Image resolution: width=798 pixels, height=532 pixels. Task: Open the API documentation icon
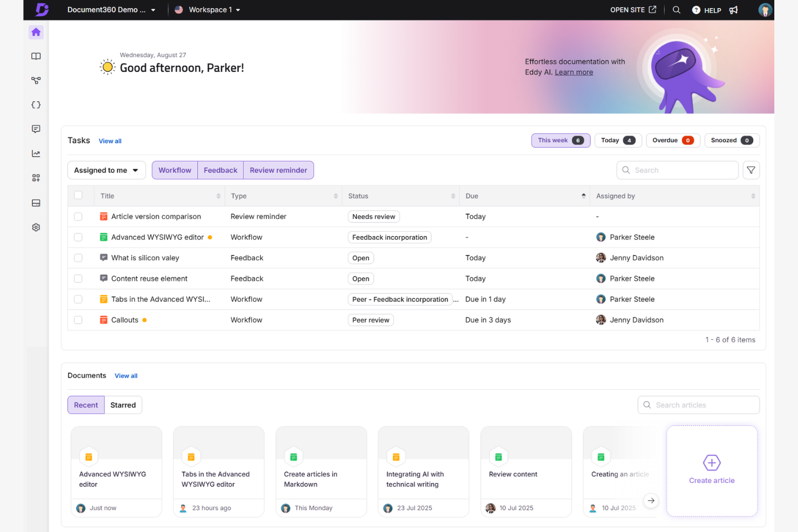click(x=36, y=105)
